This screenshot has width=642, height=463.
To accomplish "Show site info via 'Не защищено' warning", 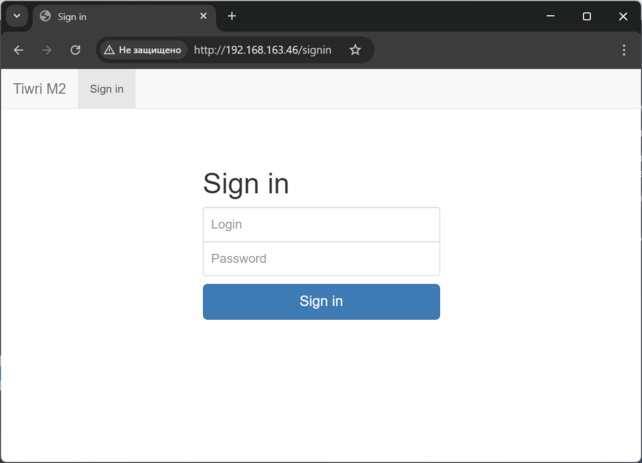I will [143, 50].
